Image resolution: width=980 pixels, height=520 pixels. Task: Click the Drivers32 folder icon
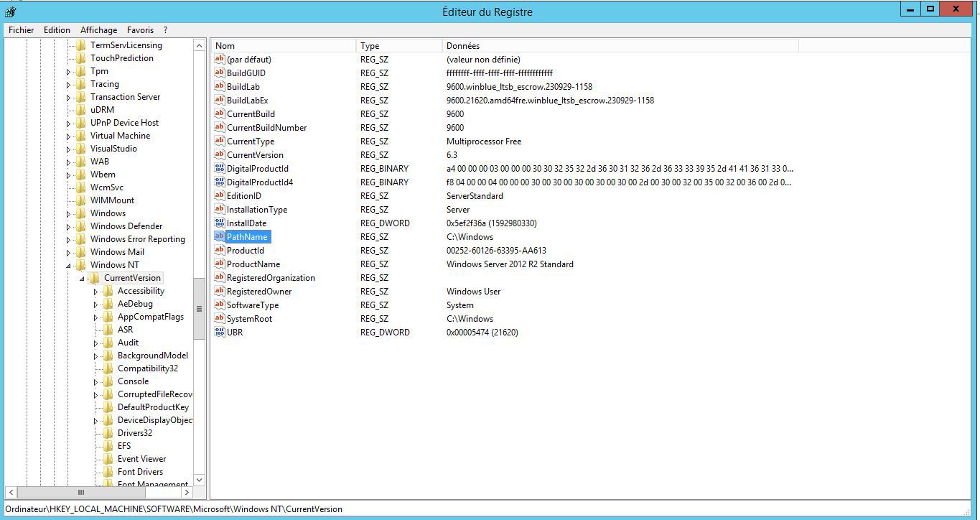[108, 433]
